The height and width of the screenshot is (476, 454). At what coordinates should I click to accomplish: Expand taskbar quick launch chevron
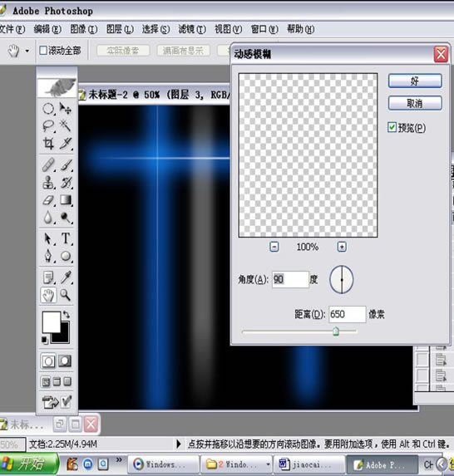[x=119, y=460]
